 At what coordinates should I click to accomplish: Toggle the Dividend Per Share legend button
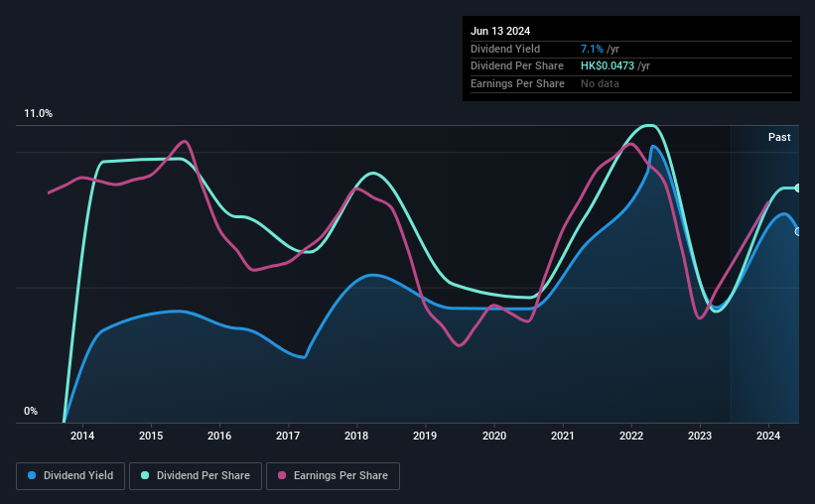click(196, 476)
